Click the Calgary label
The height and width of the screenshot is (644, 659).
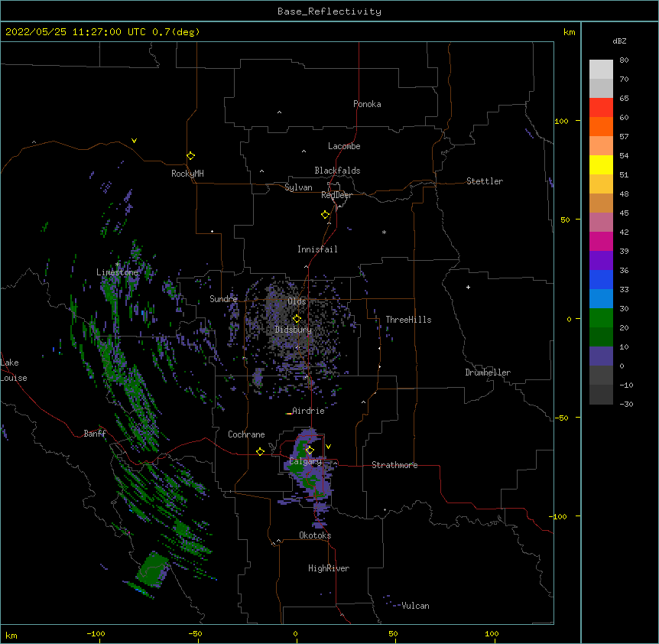click(305, 461)
